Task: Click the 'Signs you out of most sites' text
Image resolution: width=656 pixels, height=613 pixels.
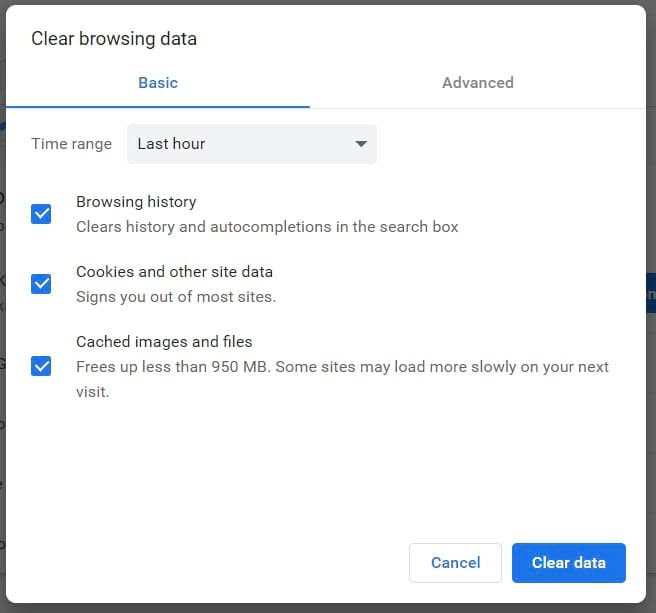Action: pos(176,297)
